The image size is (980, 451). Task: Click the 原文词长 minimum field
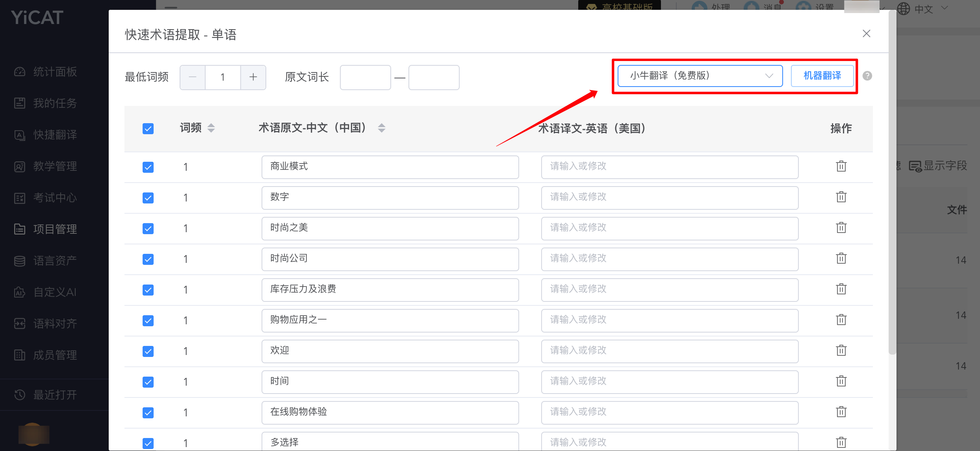pos(365,77)
